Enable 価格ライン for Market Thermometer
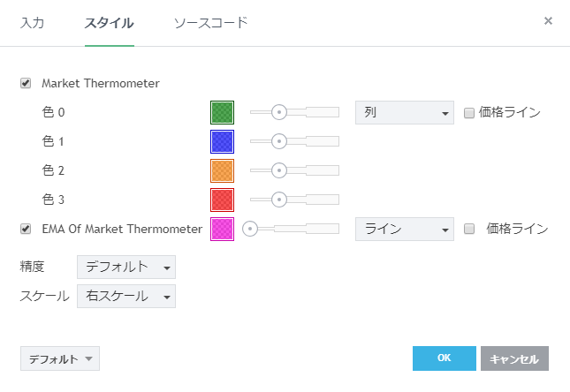Screen dimensions: 570x392 (469, 113)
